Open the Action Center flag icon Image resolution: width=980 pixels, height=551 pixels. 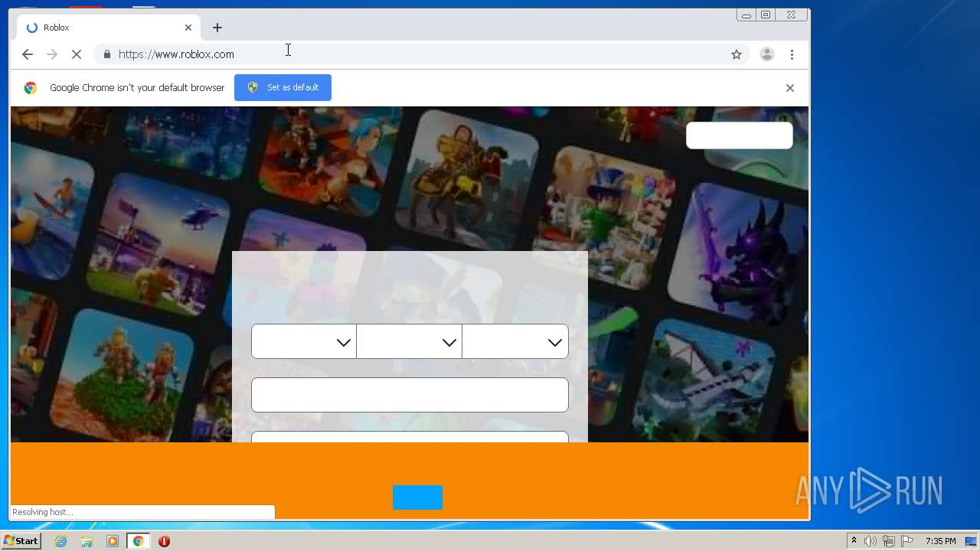[x=907, y=541]
